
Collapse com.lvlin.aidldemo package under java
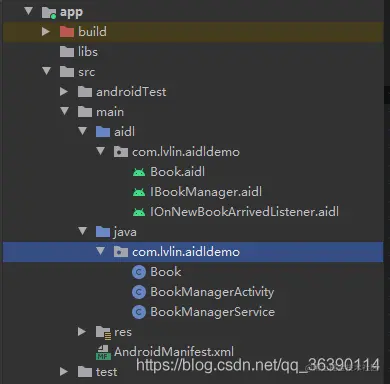coord(101,251)
